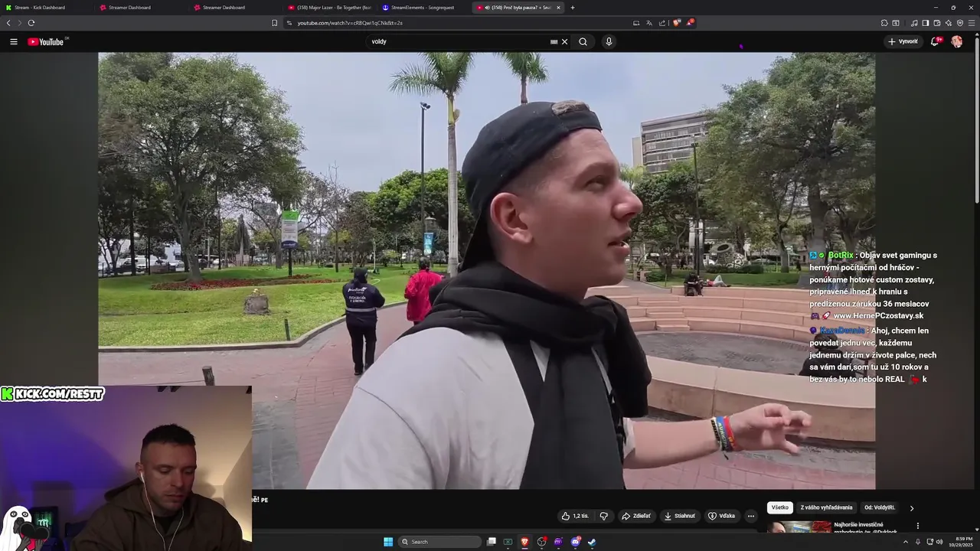Open the Najhoršie investičné video thumbnail
The width and height of the screenshot is (980, 551).
[799, 527]
